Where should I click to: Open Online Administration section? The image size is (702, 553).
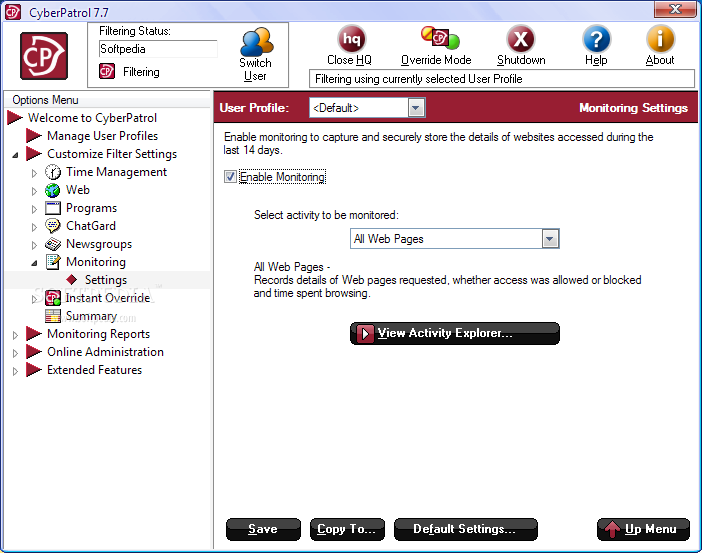[x=105, y=352]
